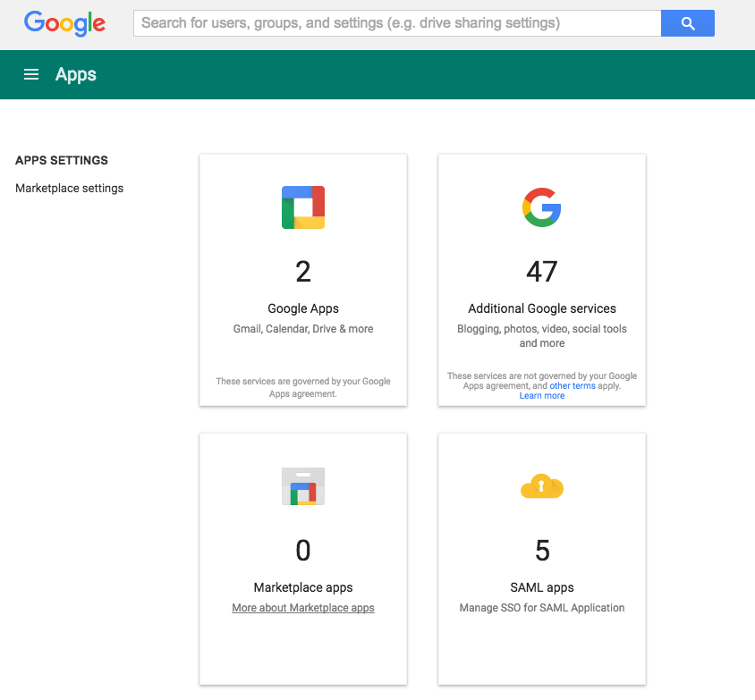Follow the 'other terms' link

pos(573,386)
